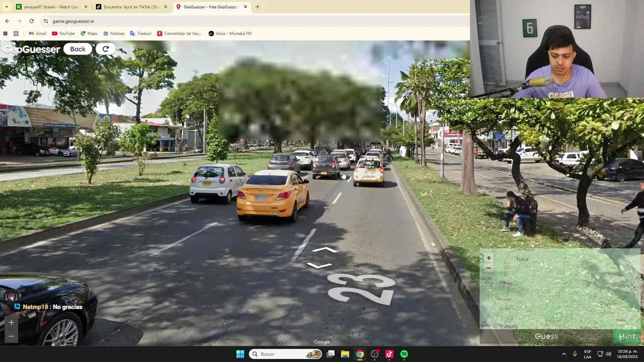The image size is (644, 362).
Task: Open the OBS Studio taskbar icon
Action: (x=374, y=354)
